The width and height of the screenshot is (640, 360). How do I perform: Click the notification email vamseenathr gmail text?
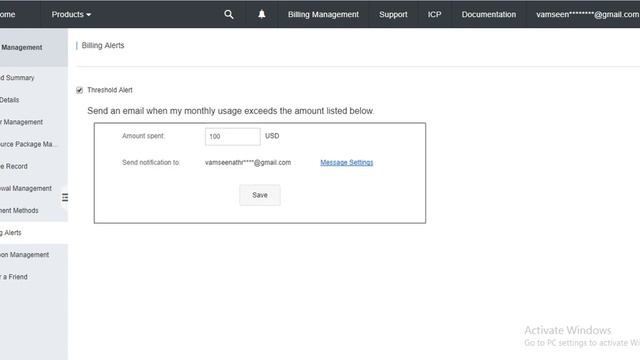point(248,162)
